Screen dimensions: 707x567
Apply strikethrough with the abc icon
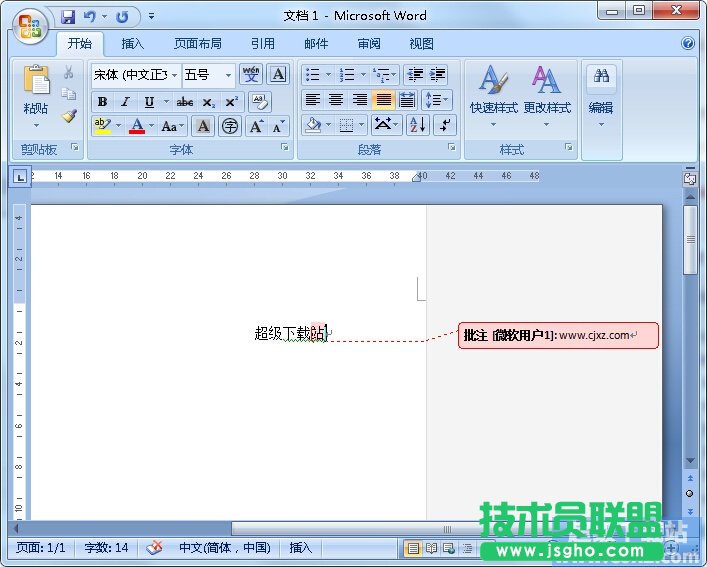(x=185, y=102)
